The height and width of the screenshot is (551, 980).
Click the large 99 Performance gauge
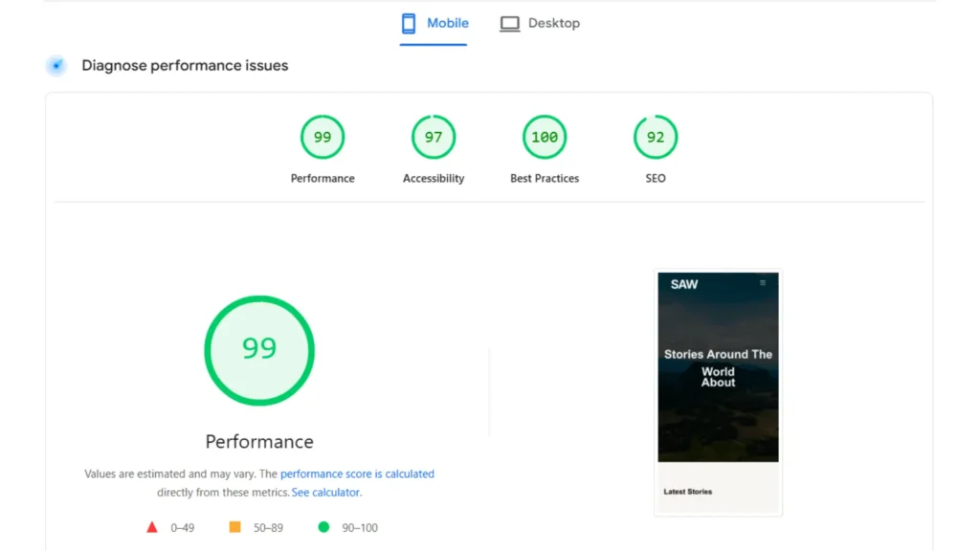(259, 350)
